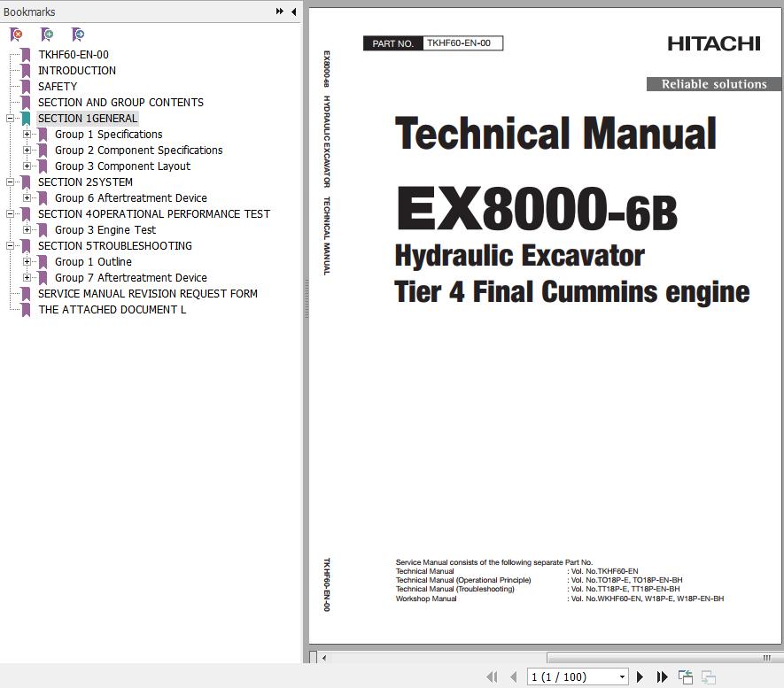Expand Group 2 Component Specifications node

click(x=27, y=151)
